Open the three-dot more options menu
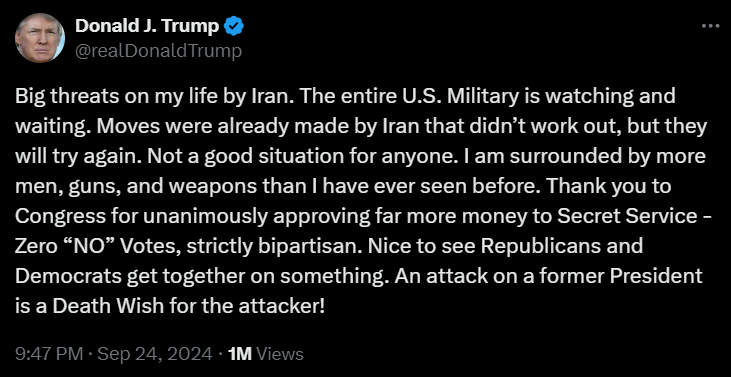Image resolution: width=731 pixels, height=377 pixels. pos(710,27)
